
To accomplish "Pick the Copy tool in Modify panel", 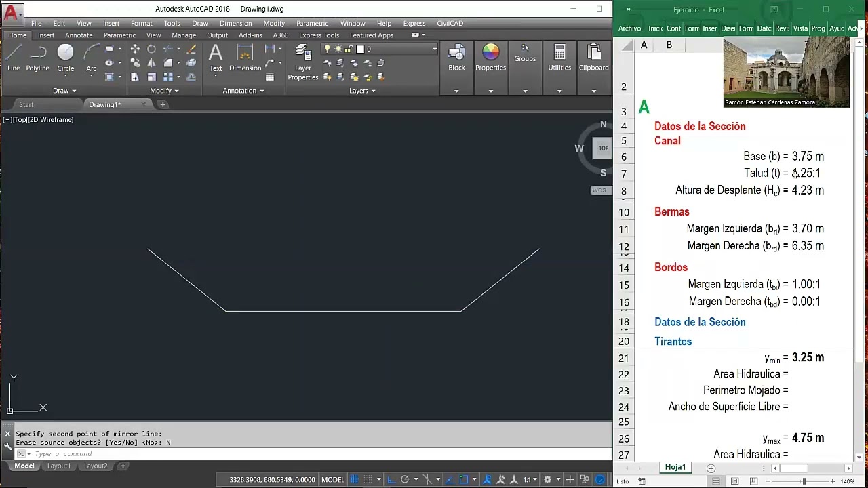I will pyautogui.click(x=135, y=62).
